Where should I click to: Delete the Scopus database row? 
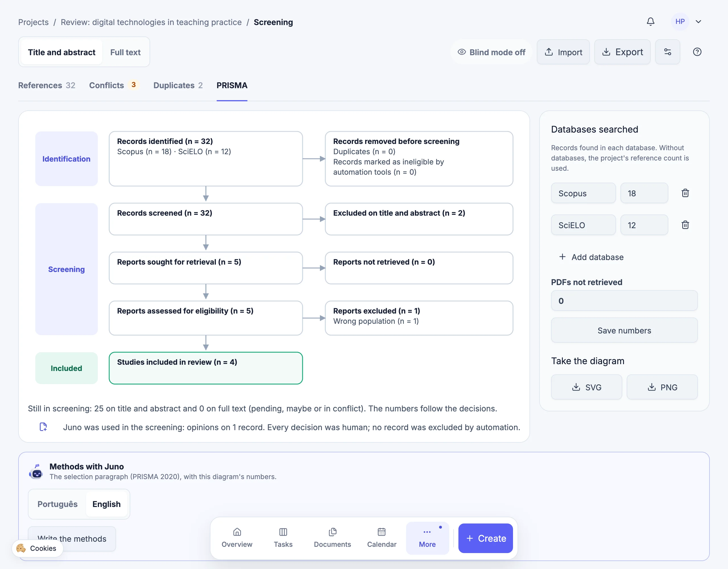coord(685,193)
